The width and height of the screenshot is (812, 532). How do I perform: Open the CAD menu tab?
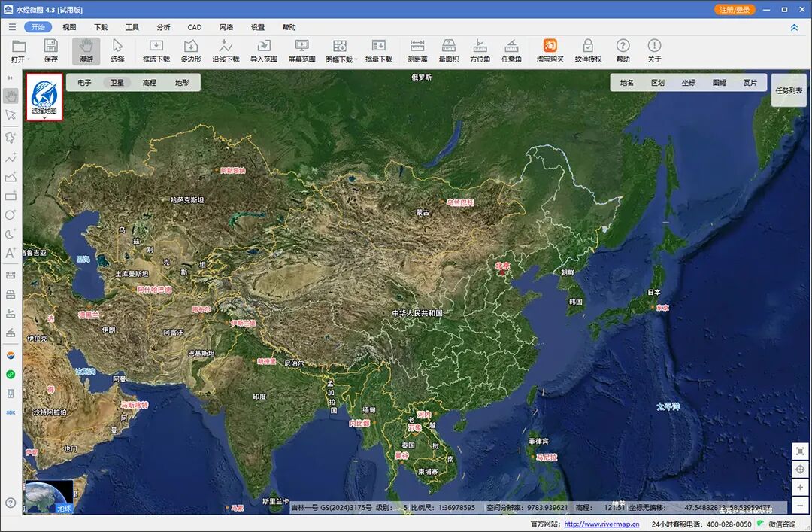click(195, 27)
